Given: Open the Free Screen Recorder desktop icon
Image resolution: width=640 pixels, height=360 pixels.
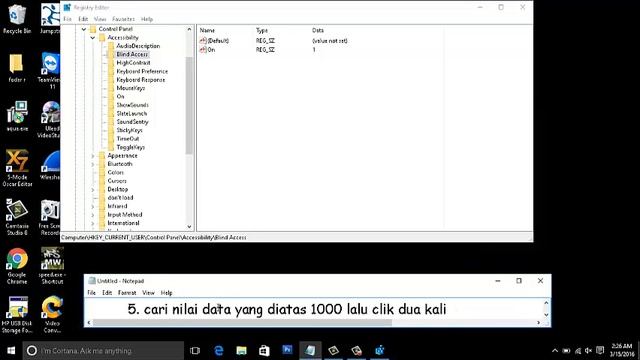Looking at the screenshot, I should point(50,217).
